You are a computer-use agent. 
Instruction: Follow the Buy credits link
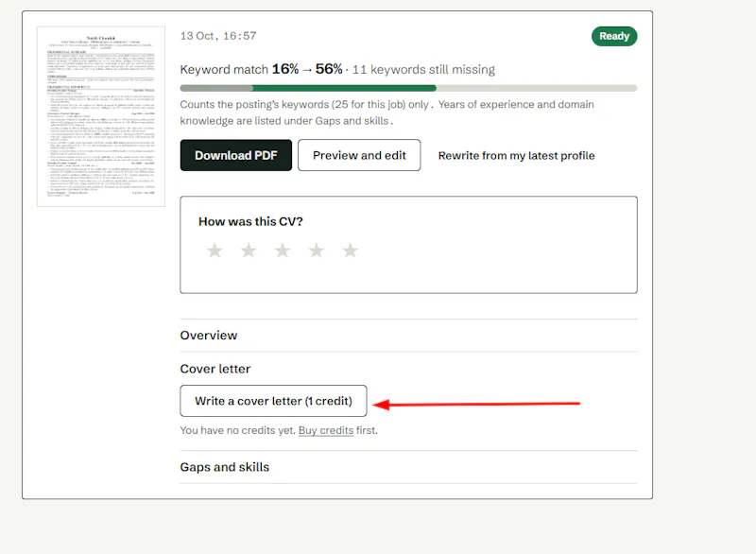click(x=326, y=430)
